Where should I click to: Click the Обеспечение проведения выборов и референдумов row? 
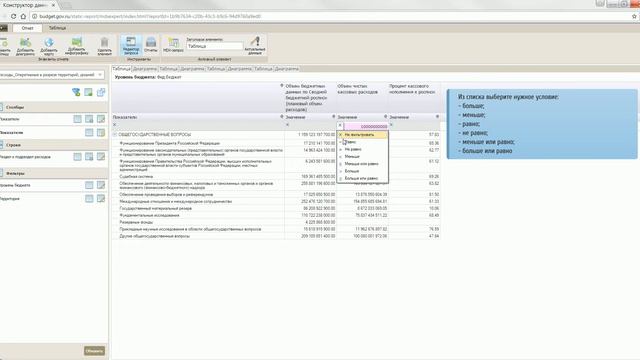coord(276,195)
